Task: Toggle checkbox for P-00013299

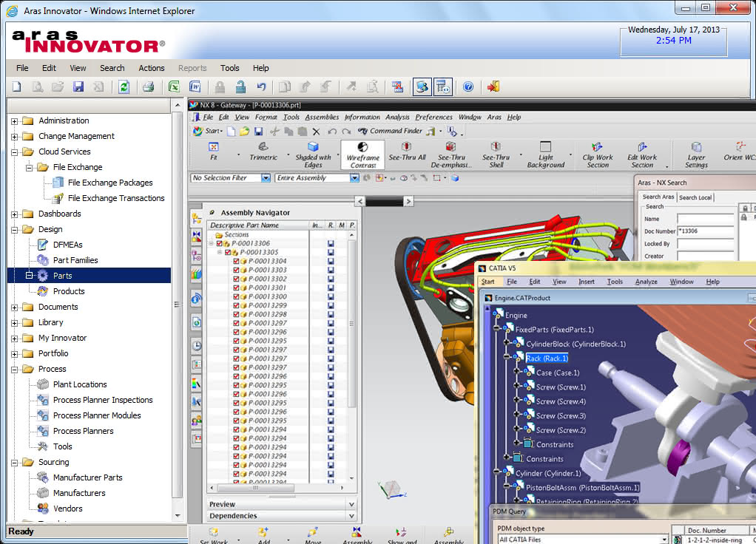Action: tap(236, 305)
